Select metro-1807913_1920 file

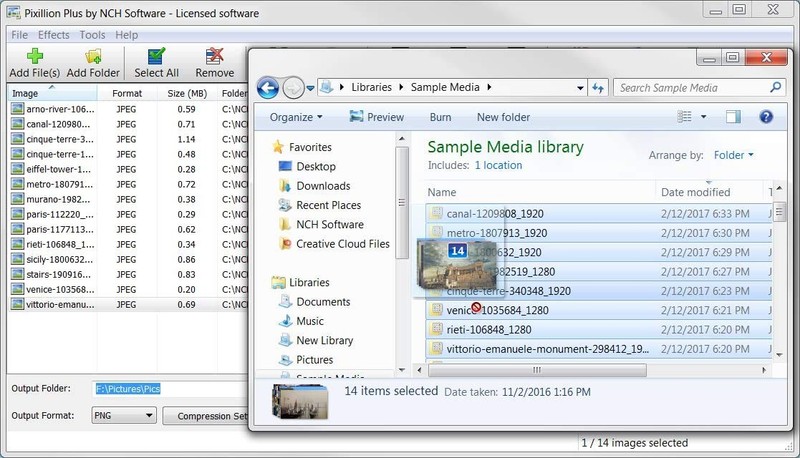[598, 233]
